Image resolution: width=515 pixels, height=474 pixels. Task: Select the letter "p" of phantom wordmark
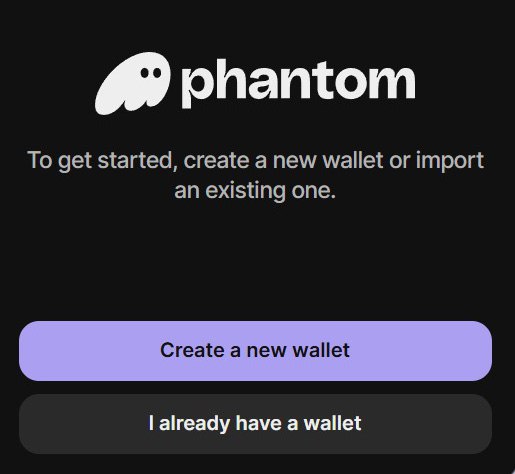[x=197, y=88]
